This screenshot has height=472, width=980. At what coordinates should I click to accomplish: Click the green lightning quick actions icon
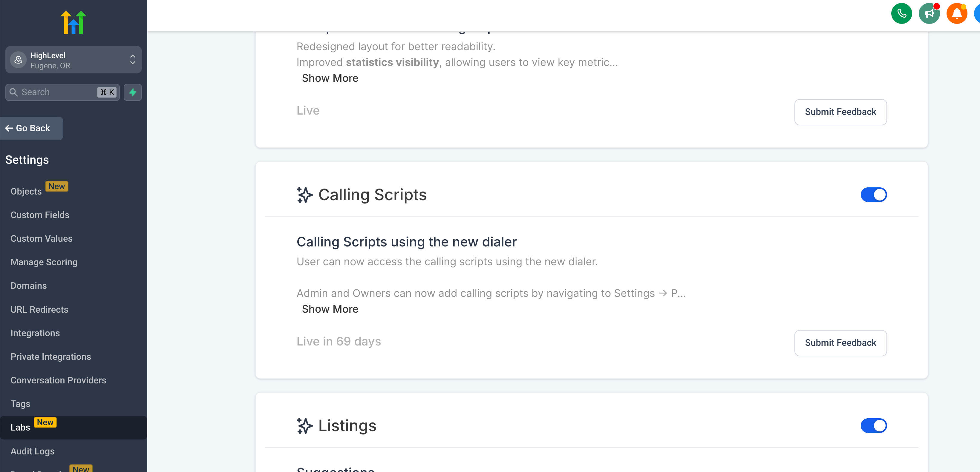pyautogui.click(x=133, y=92)
